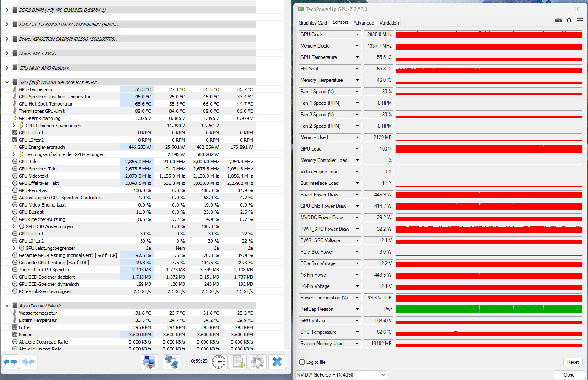Select the Sensors tab in GPU-Z
The image size is (588, 380).
point(340,22)
